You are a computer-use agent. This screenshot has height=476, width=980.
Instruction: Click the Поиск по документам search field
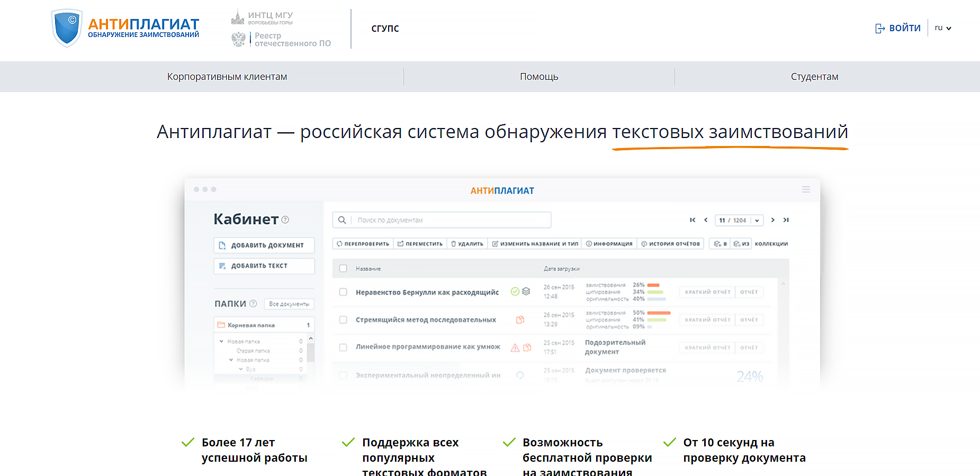click(442, 220)
